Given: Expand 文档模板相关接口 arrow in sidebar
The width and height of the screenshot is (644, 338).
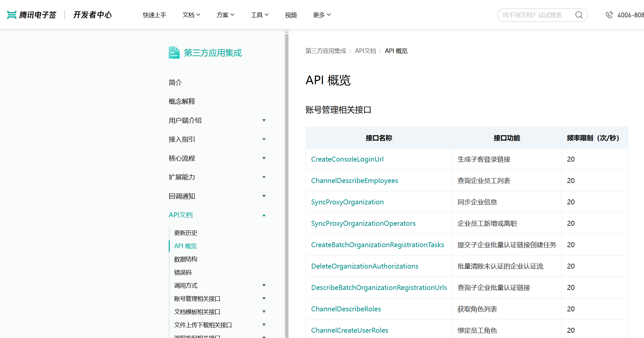Looking at the screenshot, I should [264, 312].
